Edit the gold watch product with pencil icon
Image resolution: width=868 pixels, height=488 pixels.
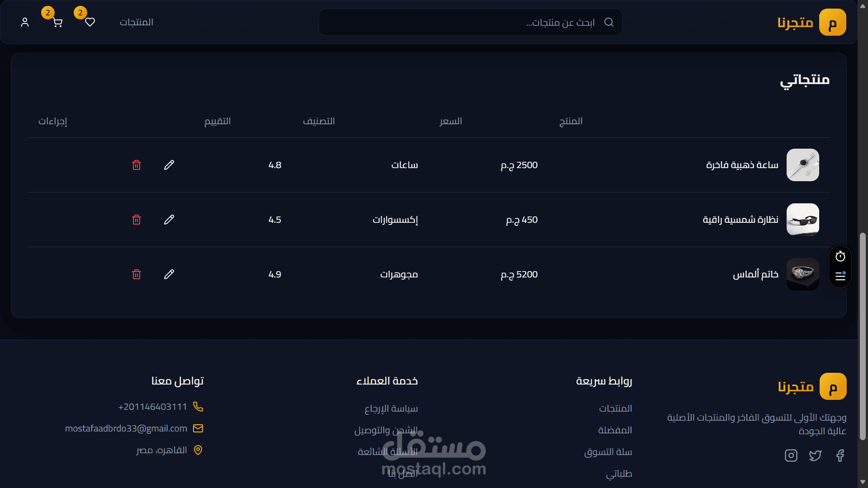169,165
